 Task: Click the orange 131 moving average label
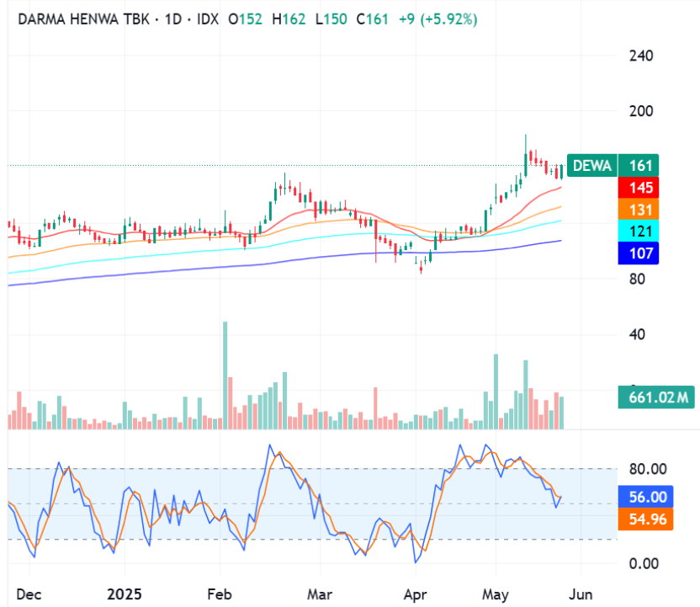click(639, 210)
